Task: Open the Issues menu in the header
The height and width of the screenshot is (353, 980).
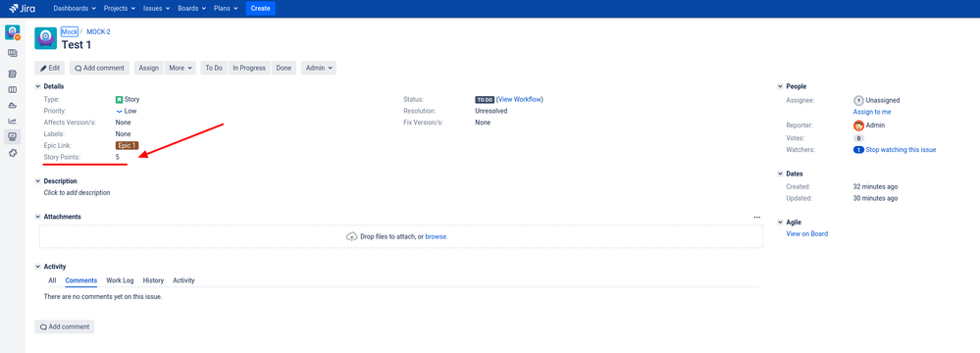Action: (x=156, y=9)
